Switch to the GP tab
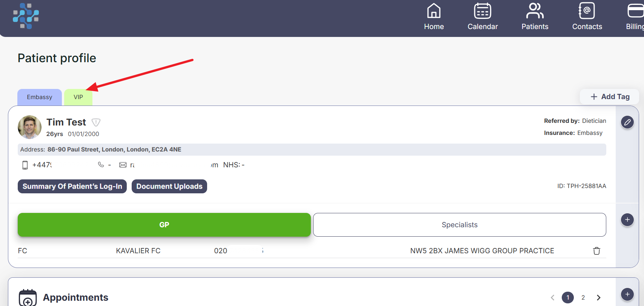Viewport: 644px width, 306px height. (164, 225)
